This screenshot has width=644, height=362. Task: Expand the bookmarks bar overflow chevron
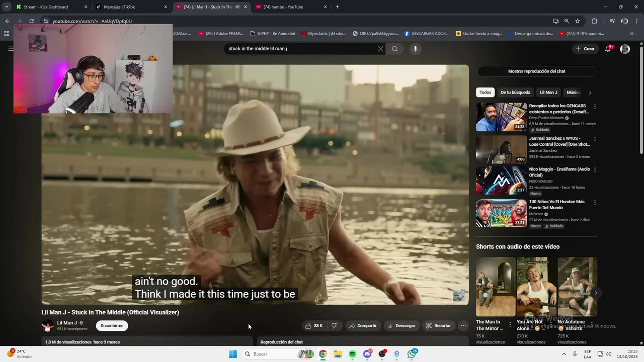click(x=632, y=34)
